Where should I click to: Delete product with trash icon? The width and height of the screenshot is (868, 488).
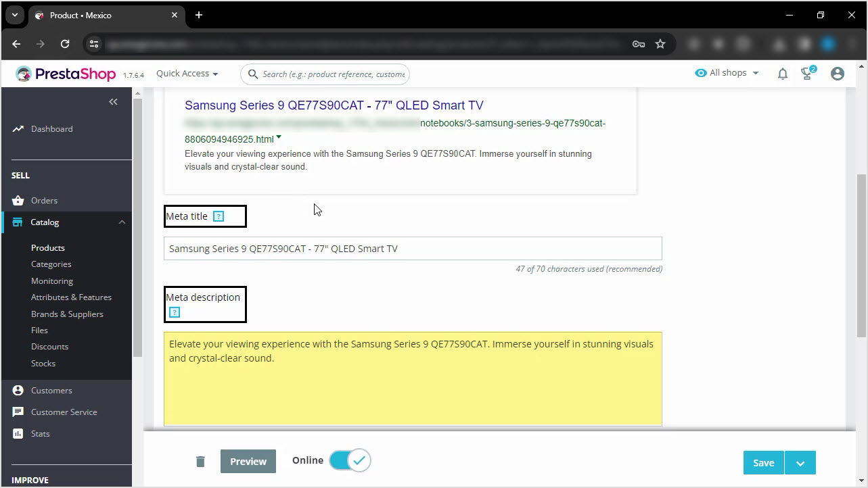[x=200, y=462]
